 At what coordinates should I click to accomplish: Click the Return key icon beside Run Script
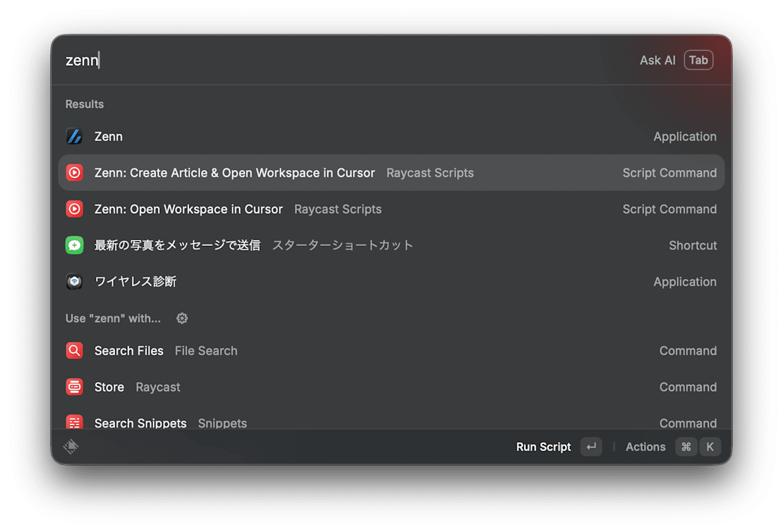(x=591, y=447)
